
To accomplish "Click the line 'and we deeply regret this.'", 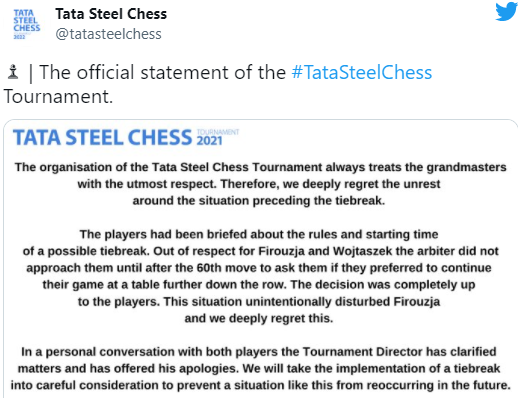I will pos(259,318).
